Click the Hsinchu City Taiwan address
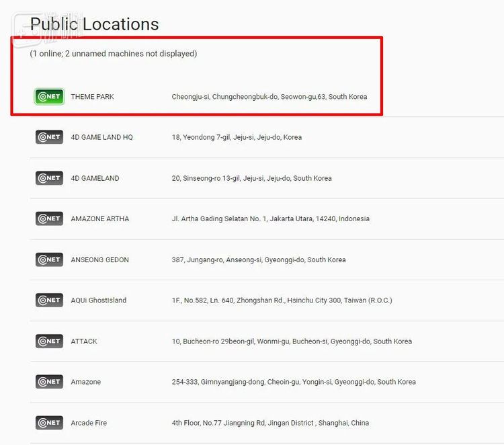Viewport: 504px width, 445px height. pos(282,300)
